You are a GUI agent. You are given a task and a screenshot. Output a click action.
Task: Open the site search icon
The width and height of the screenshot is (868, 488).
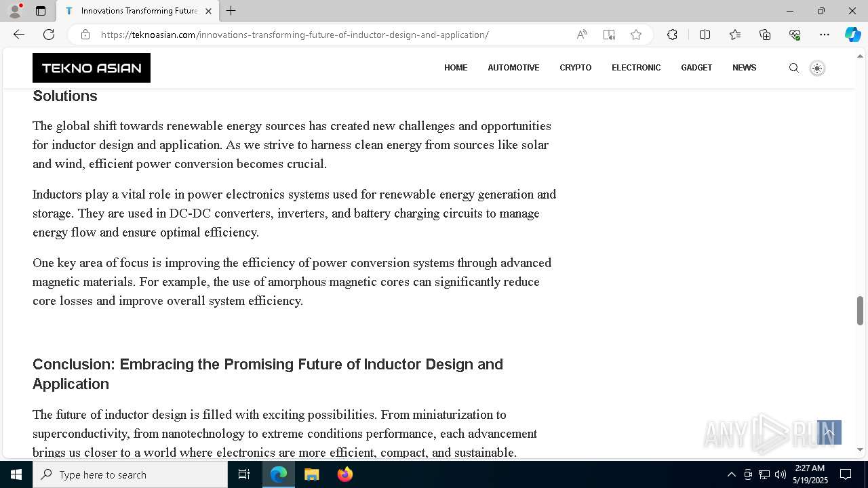click(794, 68)
